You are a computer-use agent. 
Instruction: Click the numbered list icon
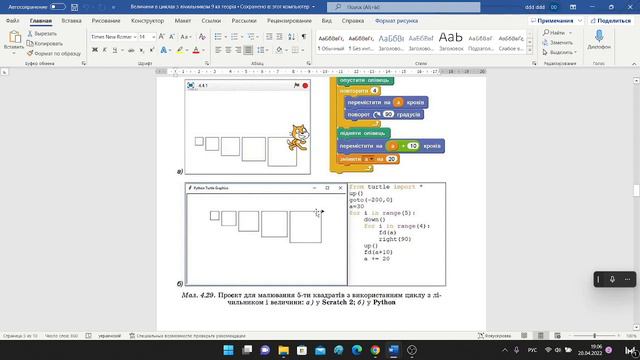tap(234, 37)
